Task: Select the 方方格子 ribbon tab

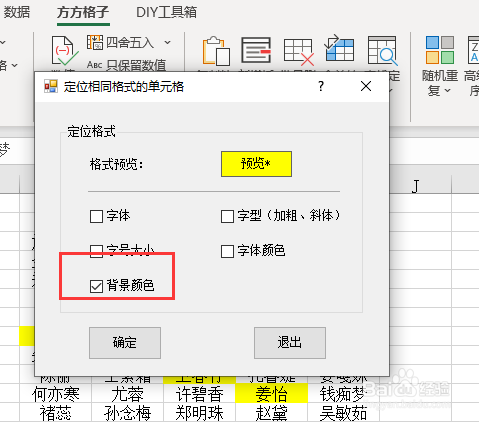Action: point(83,13)
